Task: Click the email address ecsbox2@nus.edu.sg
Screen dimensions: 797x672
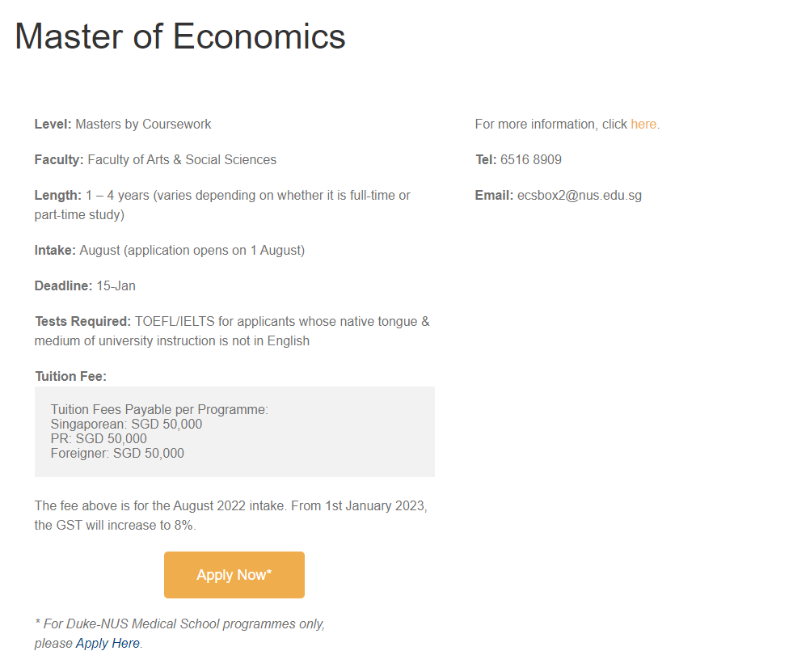Action: pyautogui.click(x=580, y=196)
